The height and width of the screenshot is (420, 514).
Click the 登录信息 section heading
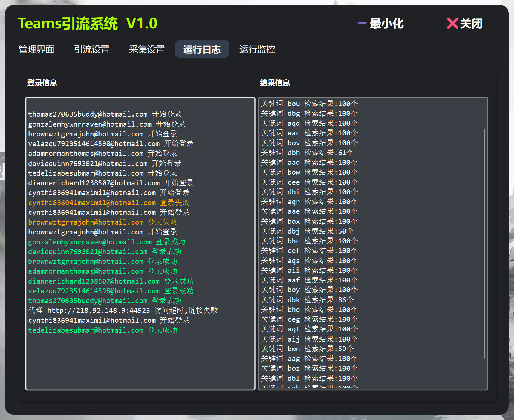pyautogui.click(x=42, y=83)
